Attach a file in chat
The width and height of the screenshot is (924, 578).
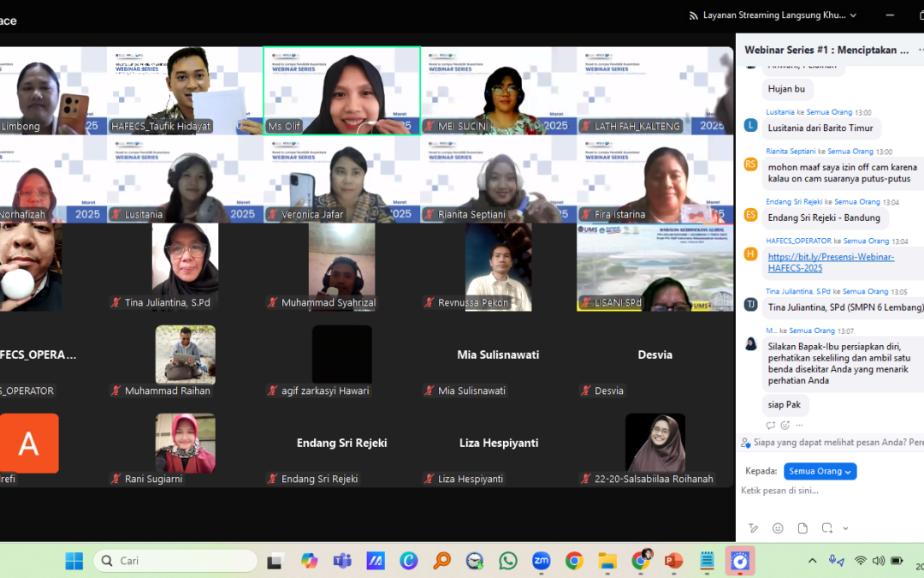click(803, 527)
